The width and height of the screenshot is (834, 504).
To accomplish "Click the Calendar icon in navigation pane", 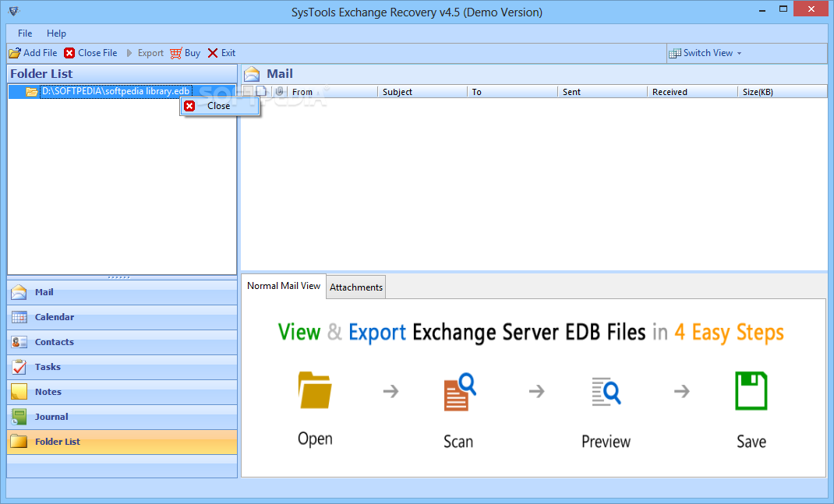I will 19,317.
